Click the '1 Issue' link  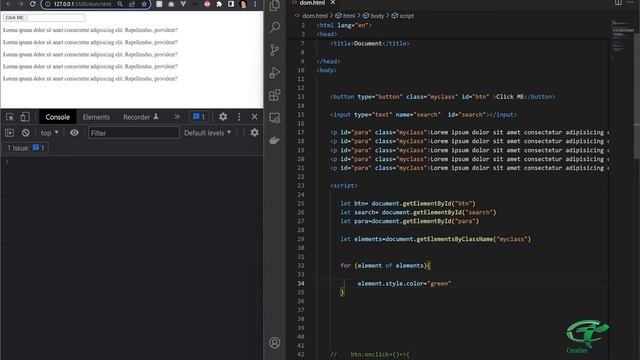pyautogui.click(x=25, y=148)
